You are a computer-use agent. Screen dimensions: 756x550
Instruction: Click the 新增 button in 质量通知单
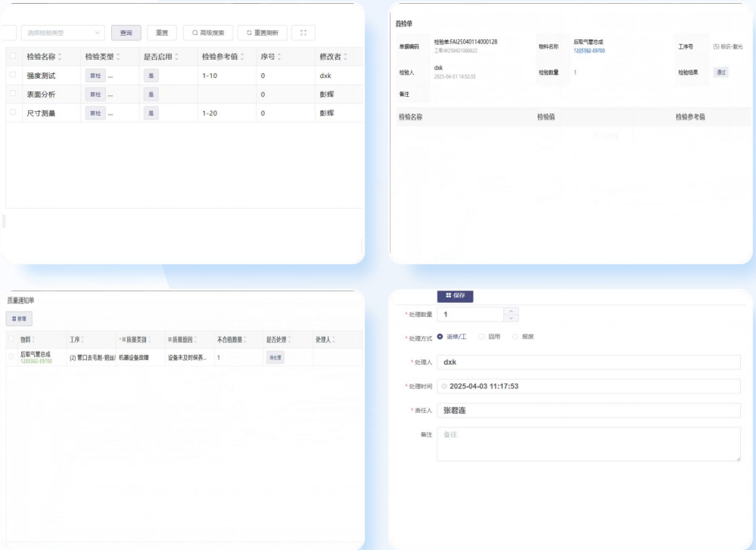[x=19, y=319]
